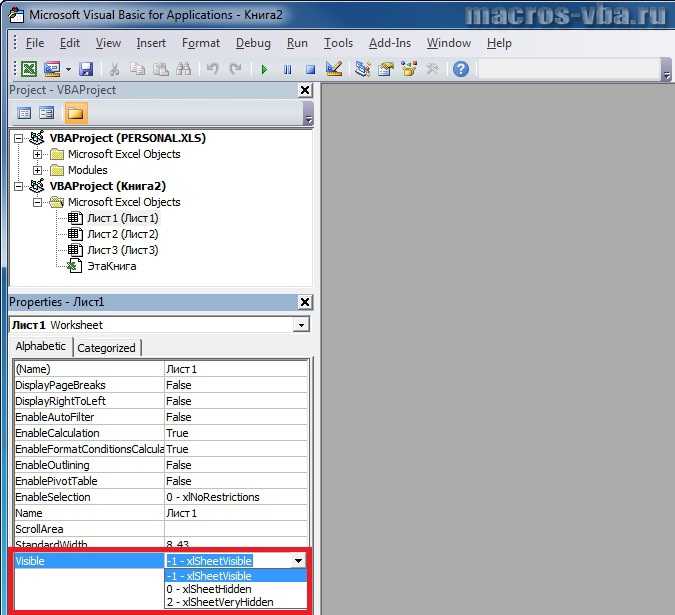Toggle Design Mode toolbar icon

click(334, 69)
